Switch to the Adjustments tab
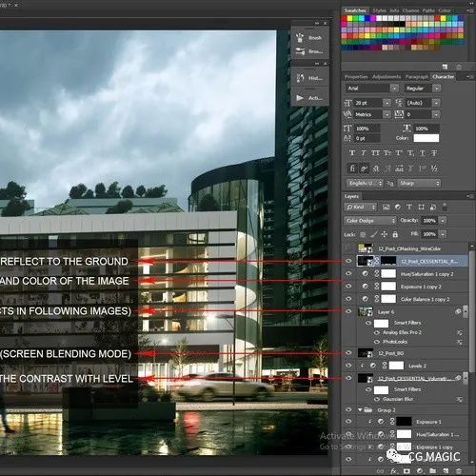 click(x=387, y=77)
